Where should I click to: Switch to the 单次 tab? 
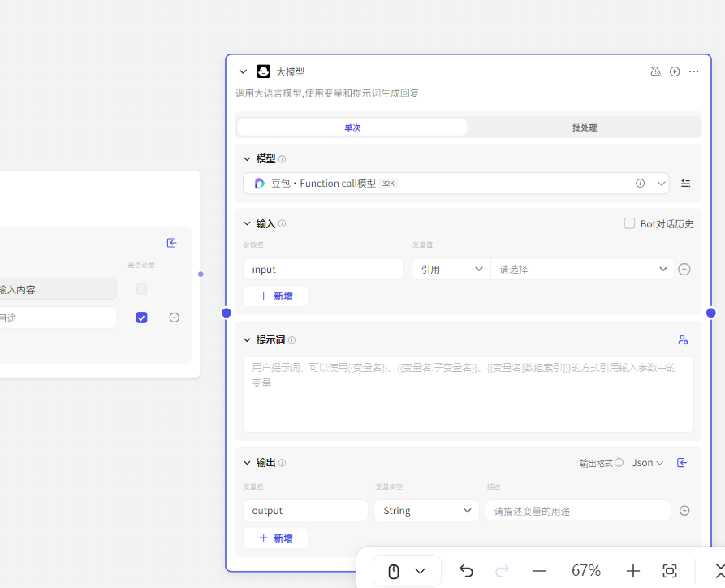pyautogui.click(x=352, y=128)
